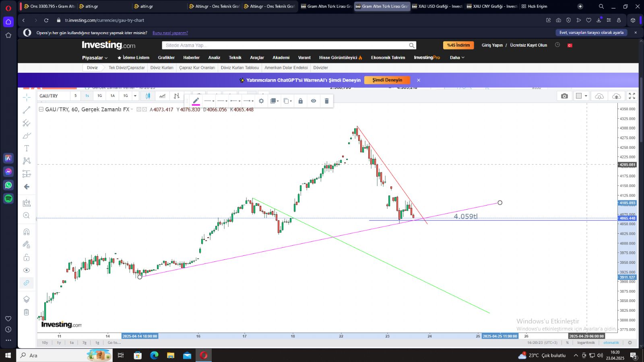Viewport: 644px width, 362px height.
Task: Click the Şimdi Deneyin button
Action: [x=387, y=80]
